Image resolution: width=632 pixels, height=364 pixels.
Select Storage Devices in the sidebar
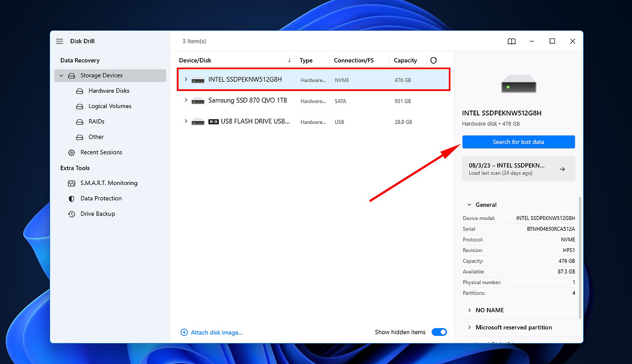click(x=110, y=75)
